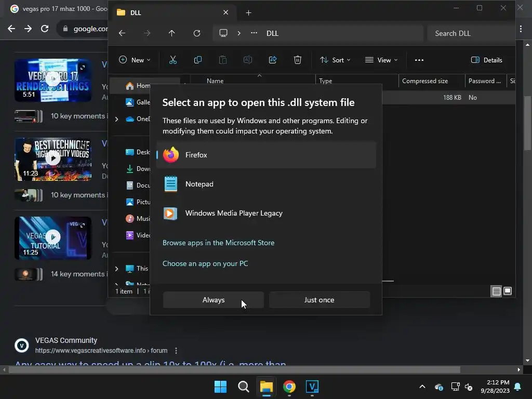
Task: Click Choose an app on your PC link
Action: [205, 263]
